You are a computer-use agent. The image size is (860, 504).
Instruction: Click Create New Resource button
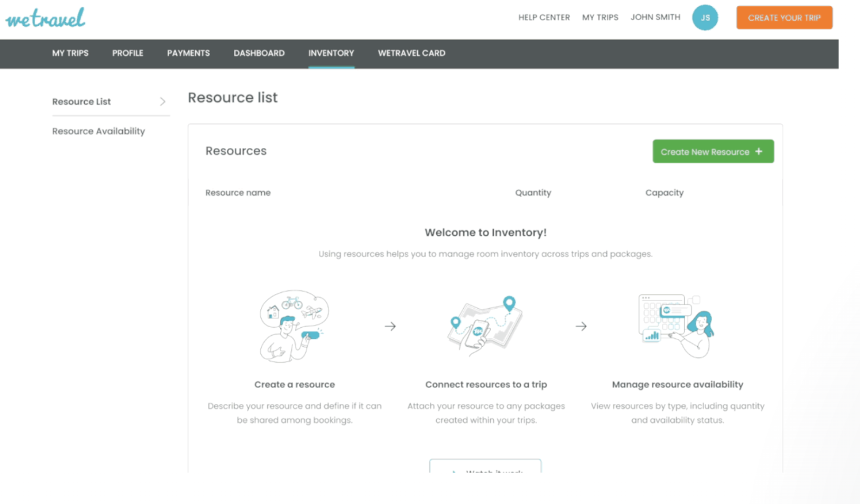point(713,152)
